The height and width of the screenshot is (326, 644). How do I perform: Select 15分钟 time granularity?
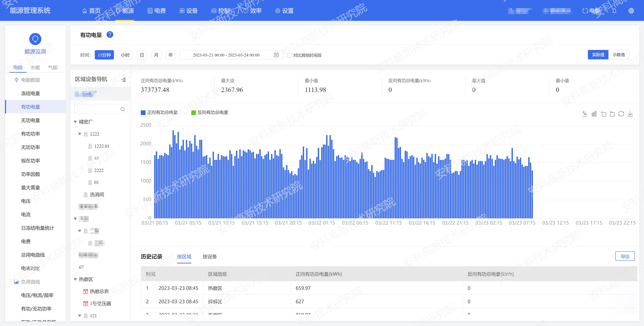104,55
